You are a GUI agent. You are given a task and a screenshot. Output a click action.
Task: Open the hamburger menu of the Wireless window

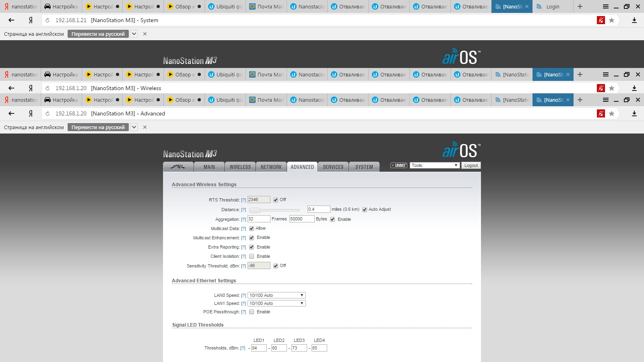coord(605,74)
